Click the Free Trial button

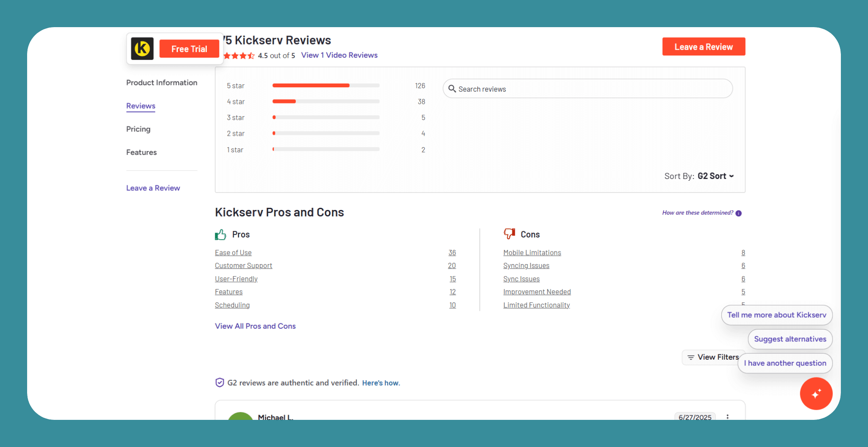[x=189, y=49]
